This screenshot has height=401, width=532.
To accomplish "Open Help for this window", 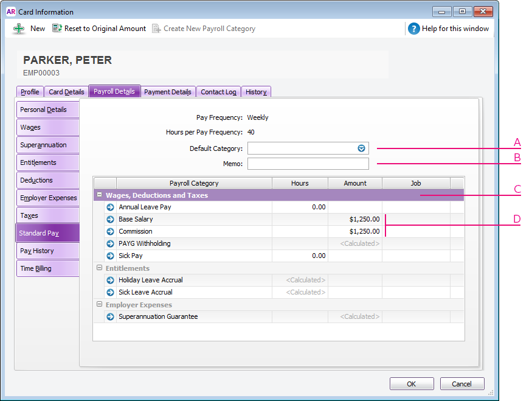I will coord(449,28).
